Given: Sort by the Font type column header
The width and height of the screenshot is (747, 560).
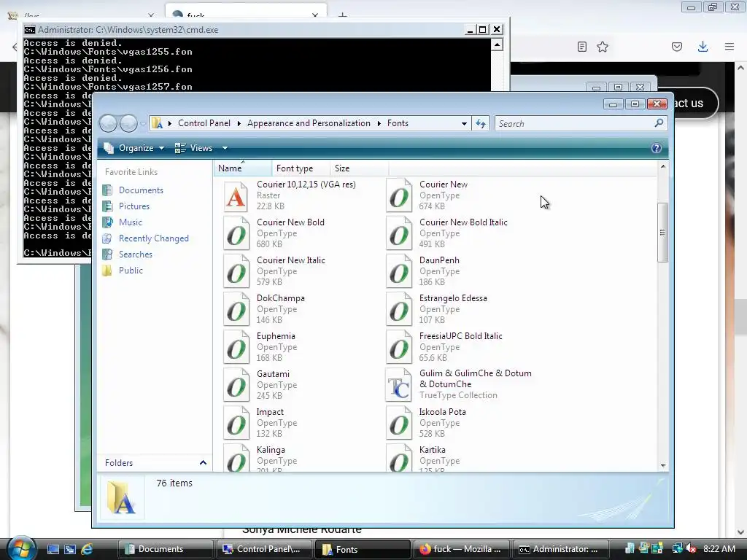Looking at the screenshot, I should point(301,168).
